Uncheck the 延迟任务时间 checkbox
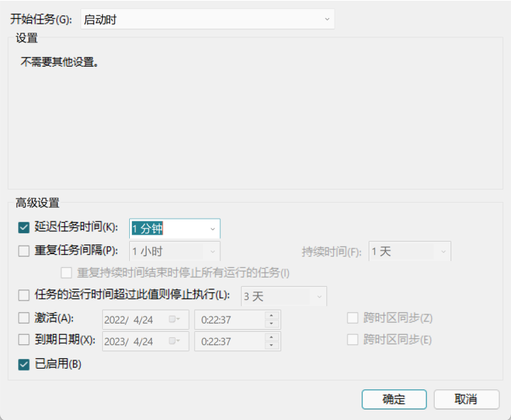The height and width of the screenshot is (420, 511). (24, 228)
